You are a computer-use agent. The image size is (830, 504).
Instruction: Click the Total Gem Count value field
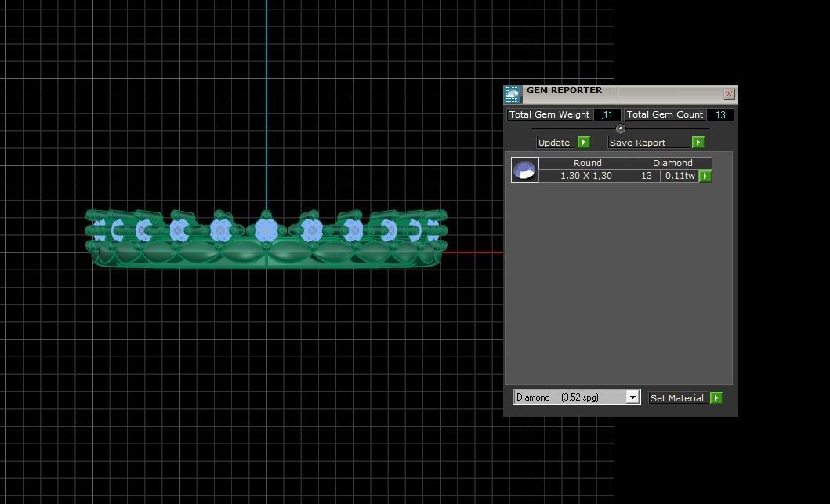click(x=720, y=115)
